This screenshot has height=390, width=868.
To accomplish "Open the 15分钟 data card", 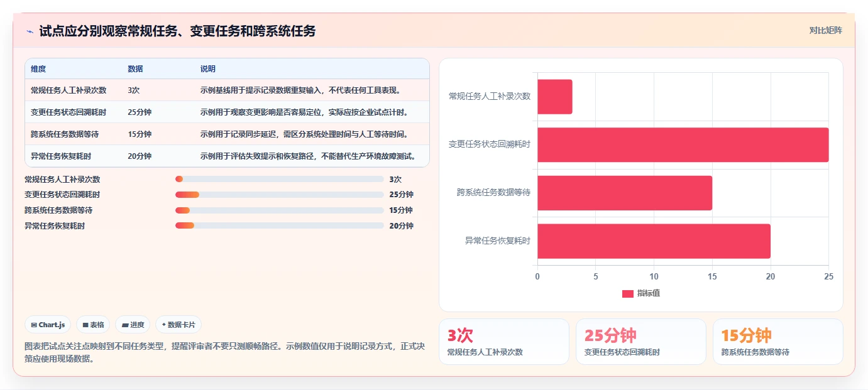I will tap(778, 342).
